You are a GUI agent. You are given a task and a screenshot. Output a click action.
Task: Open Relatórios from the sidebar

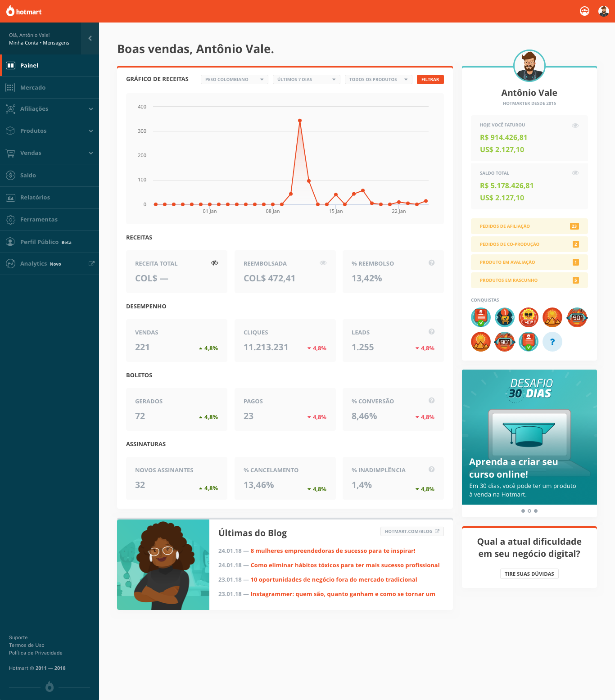tap(35, 197)
